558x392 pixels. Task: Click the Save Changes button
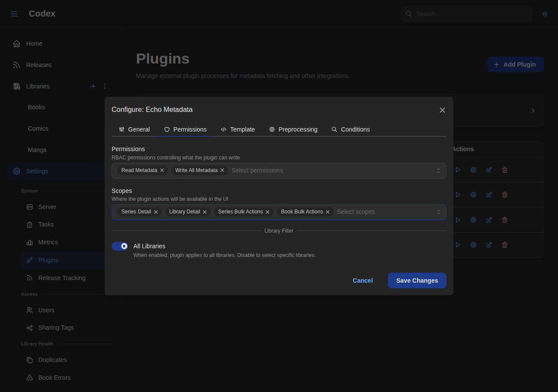click(x=417, y=280)
